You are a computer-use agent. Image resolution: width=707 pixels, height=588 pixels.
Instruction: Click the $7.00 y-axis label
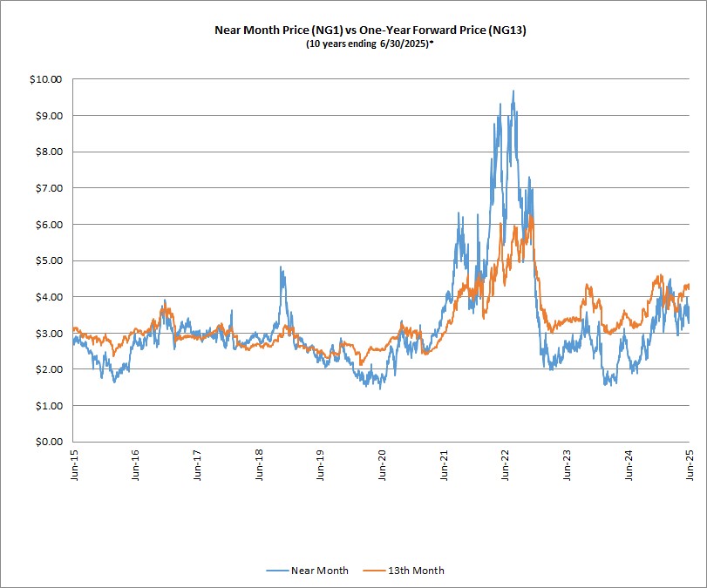[49, 188]
